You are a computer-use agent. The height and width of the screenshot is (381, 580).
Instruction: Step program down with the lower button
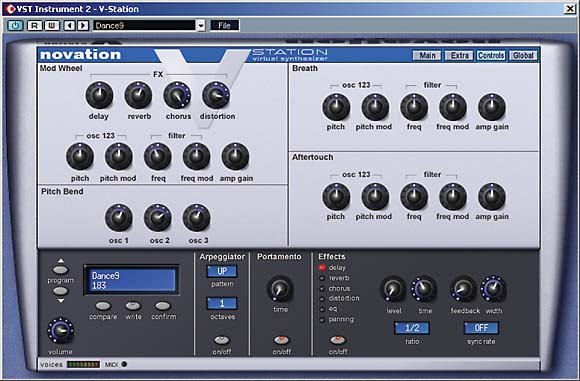[x=61, y=291]
